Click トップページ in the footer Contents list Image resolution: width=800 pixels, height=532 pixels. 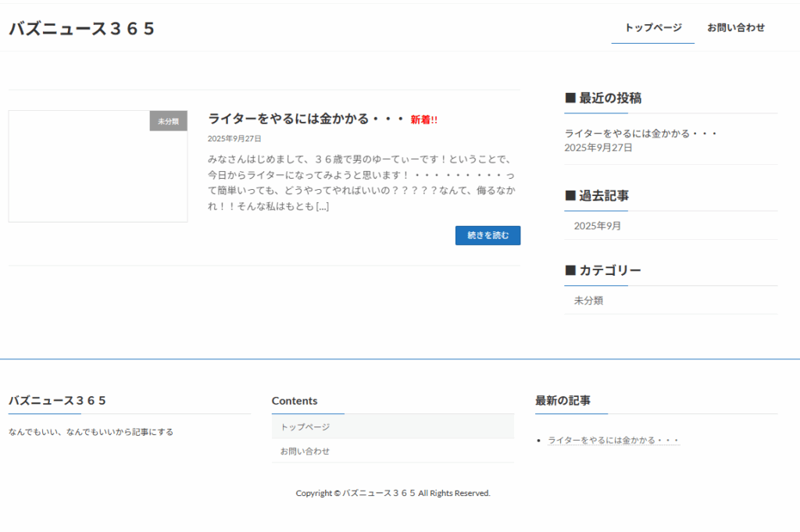tap(305, 427)
